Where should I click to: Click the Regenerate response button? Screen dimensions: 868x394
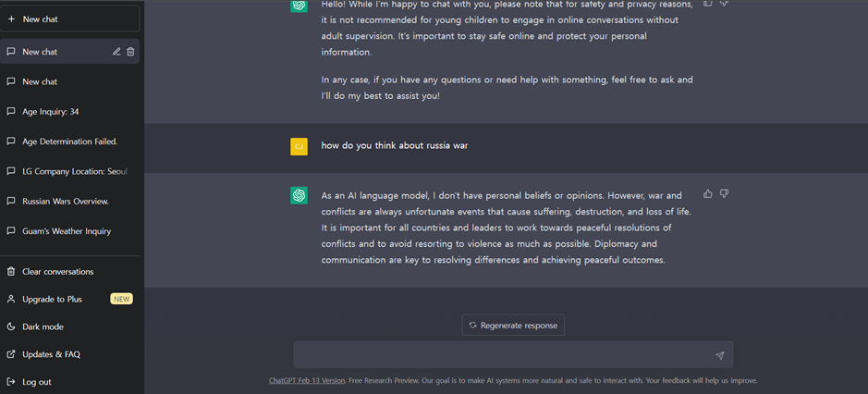coord(513,326)
